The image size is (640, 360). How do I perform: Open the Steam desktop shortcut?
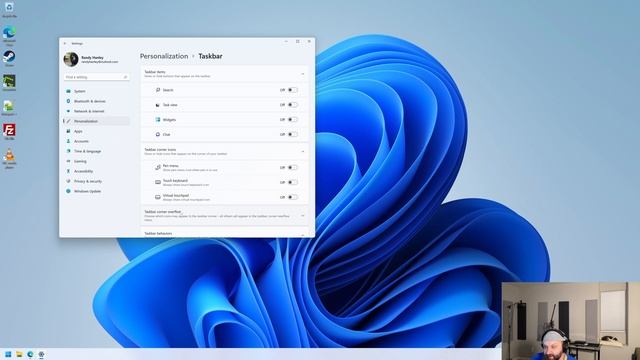click(9, 57)
